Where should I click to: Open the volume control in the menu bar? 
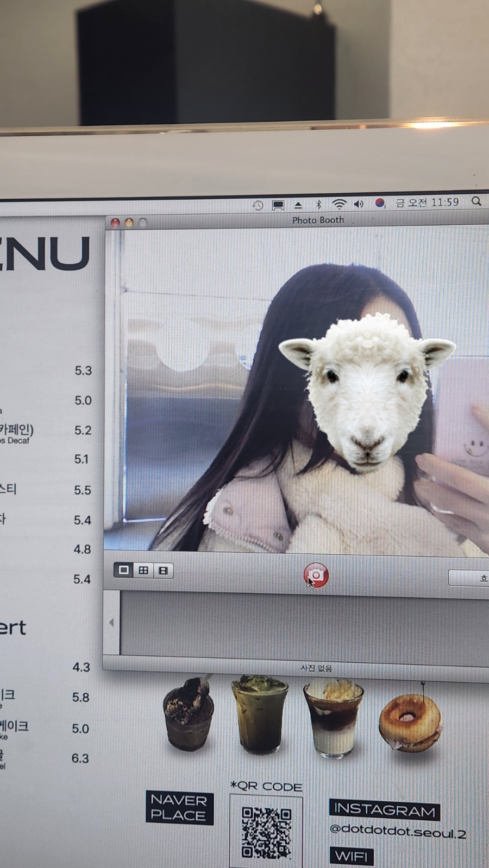pos(359,204)
